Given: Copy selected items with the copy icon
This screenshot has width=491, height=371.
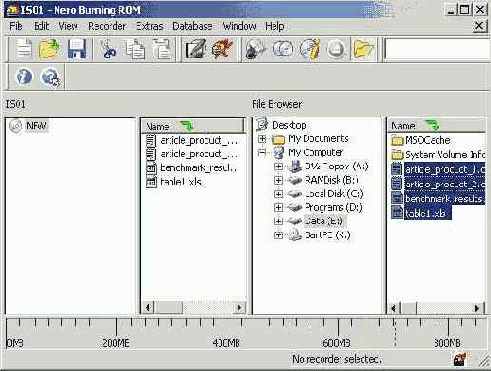Looking at the screenshot, I should coord(135,49).
